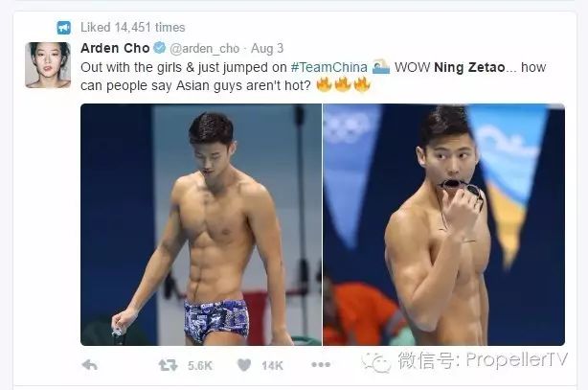
Task: Like the tweet with heart icon
Action: [244, 365]
